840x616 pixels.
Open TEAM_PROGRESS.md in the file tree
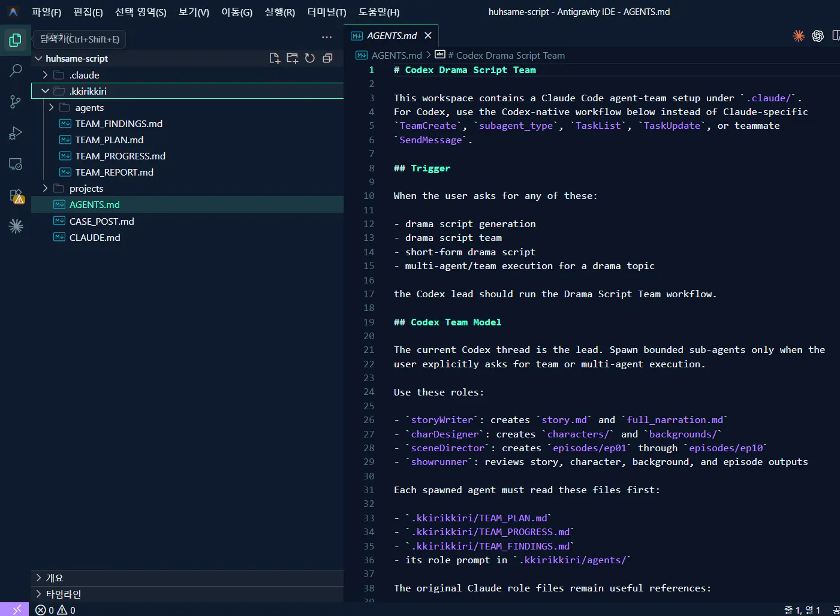coord(120,156)
